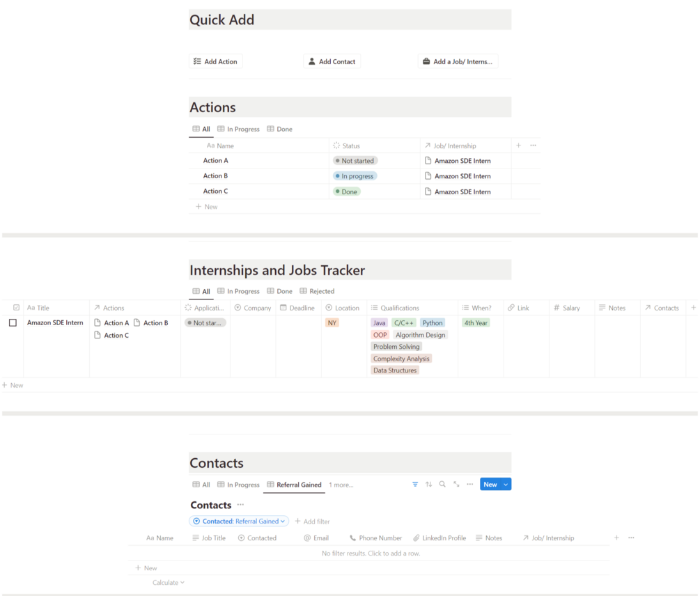Click '+ New' row under Actions table
700x596 pixels.
(207, 207)
